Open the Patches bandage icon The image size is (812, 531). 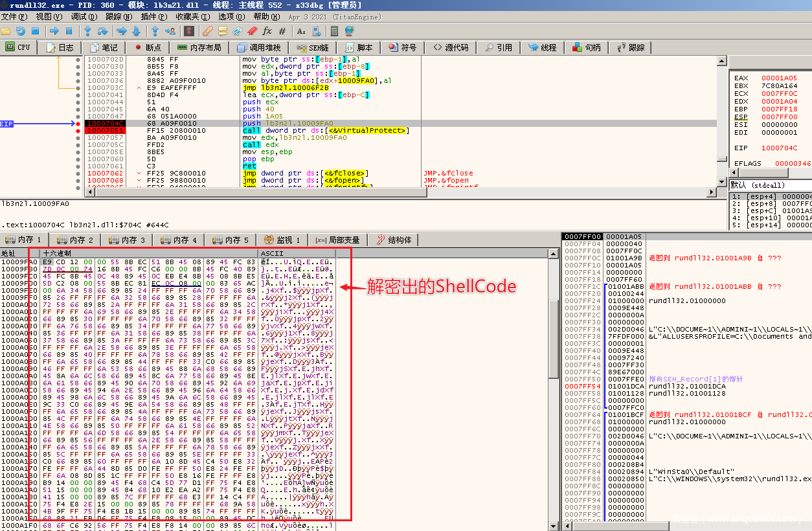tap(207, 30)
